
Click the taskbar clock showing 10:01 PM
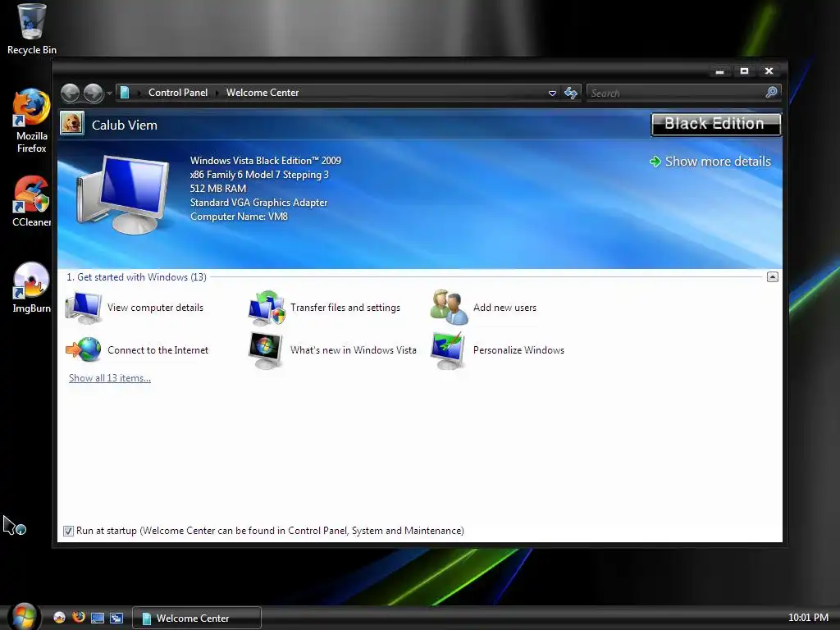[808, 617]
